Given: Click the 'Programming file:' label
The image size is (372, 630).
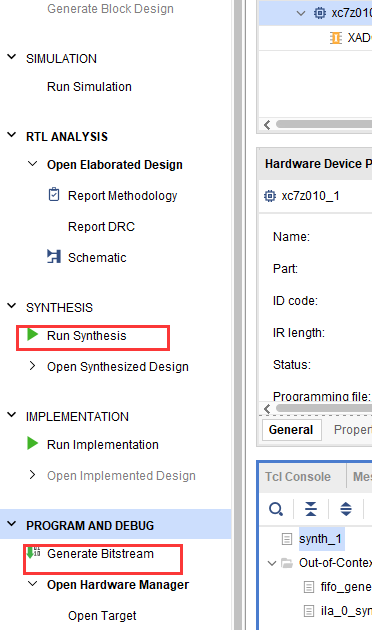Looking at the screenshot, I should click(x=321, y=396).
